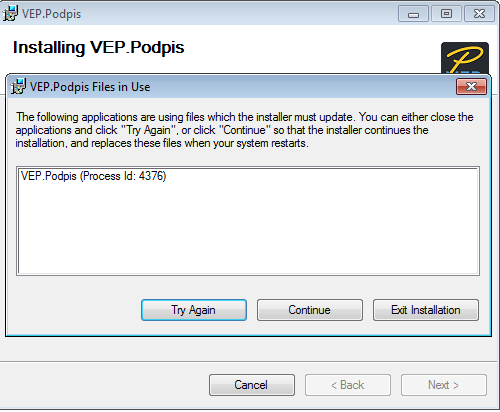Click the "Installing VEP.Podpis" heading
The height and width of the screenshot is (412, 500).
click(x=98, y=47)
